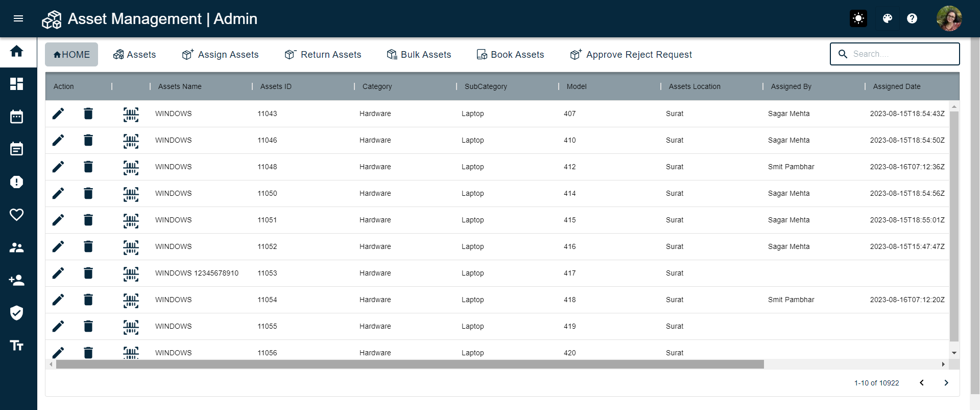Click the vertical scrollbar down arrow

(x=954, y=353)
